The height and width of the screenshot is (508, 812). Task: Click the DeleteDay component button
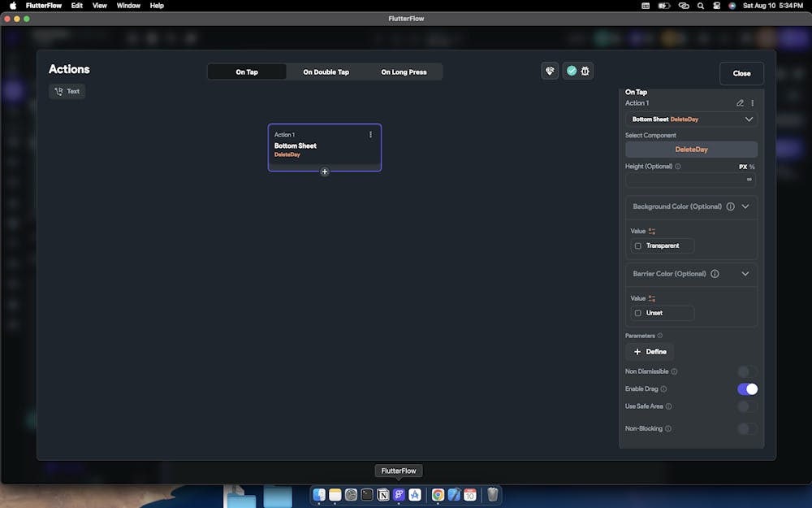coord(691,150)
